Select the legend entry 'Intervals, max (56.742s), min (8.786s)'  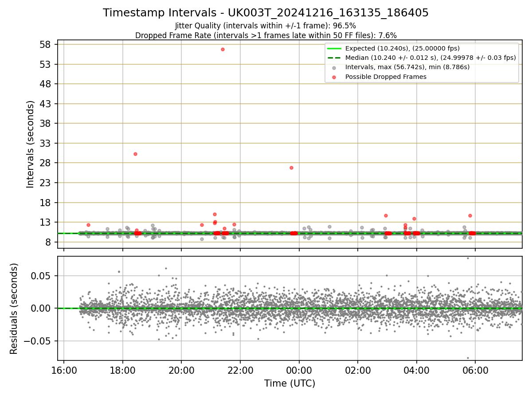[x=407, y=67]
